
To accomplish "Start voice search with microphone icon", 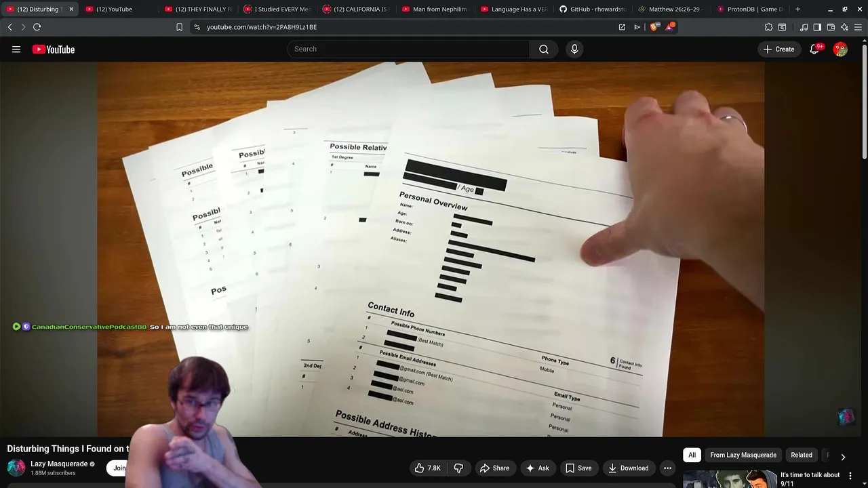I will [x=574, y=49].
